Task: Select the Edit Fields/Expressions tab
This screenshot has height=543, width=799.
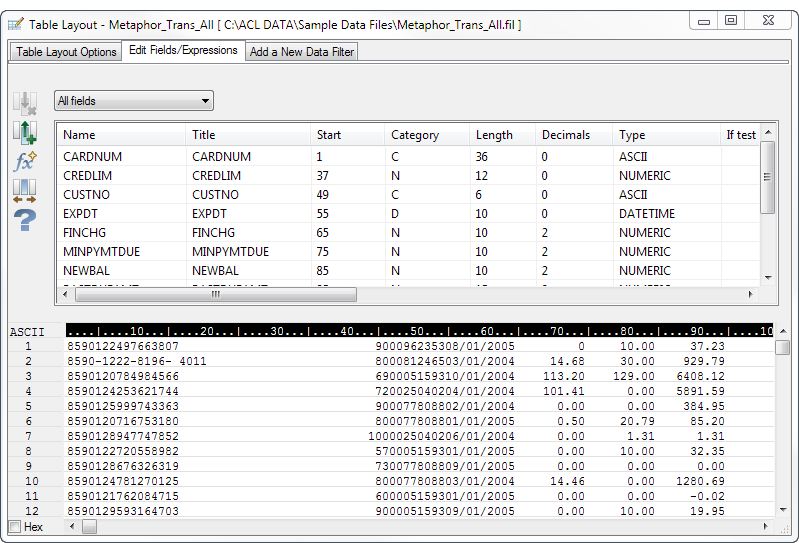Action: (x=183, y=51)
